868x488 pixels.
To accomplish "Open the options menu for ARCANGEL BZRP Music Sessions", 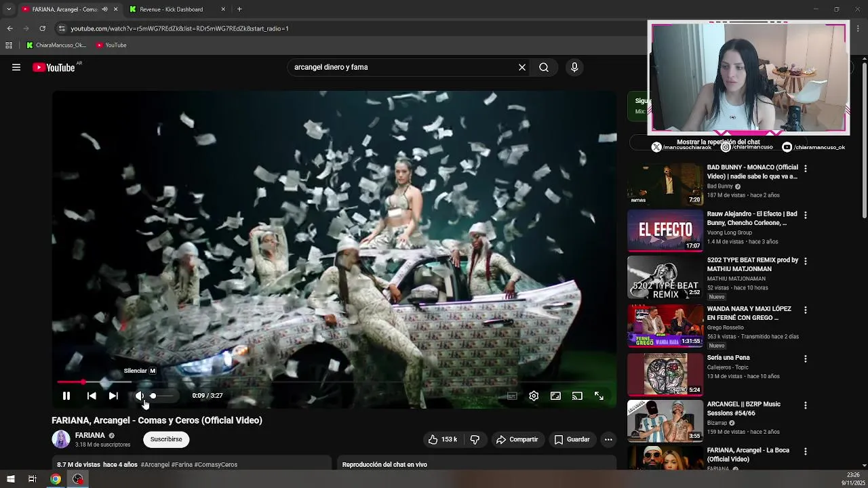I will [x=806, y=405].
